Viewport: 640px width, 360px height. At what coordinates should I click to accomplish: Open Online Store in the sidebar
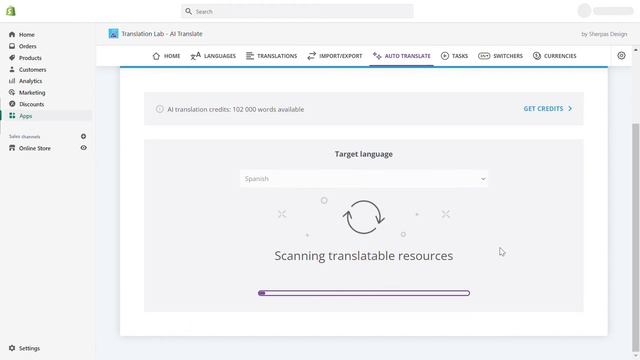coord(35,148)
